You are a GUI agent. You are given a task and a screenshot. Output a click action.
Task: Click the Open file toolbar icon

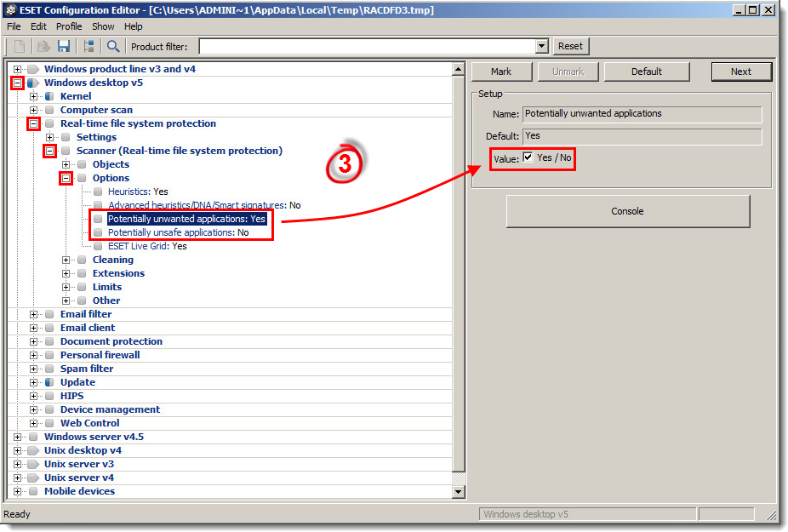pos(42,46)
